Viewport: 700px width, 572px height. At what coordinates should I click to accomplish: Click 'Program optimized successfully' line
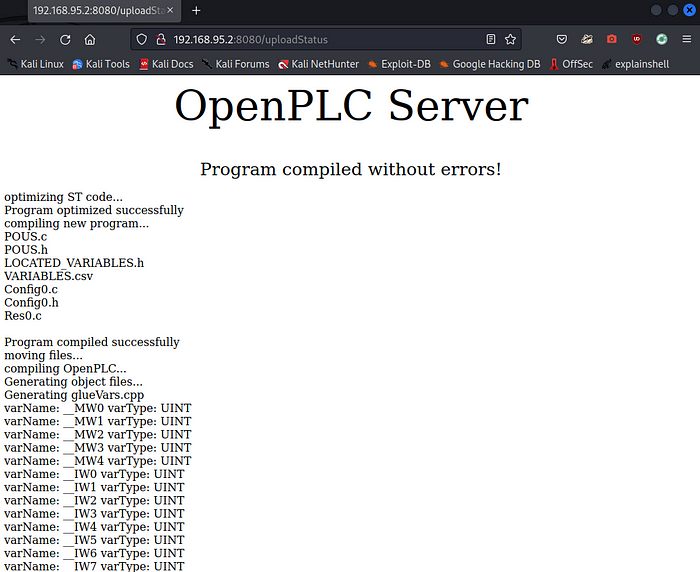coord(94,210)
